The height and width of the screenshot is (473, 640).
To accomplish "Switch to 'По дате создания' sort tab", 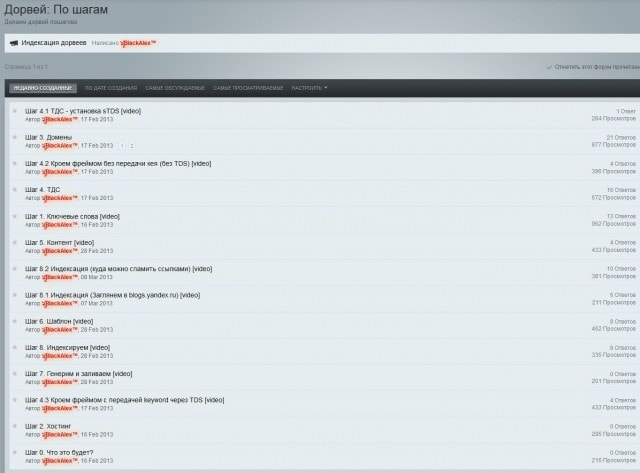I will click(111, 88).
